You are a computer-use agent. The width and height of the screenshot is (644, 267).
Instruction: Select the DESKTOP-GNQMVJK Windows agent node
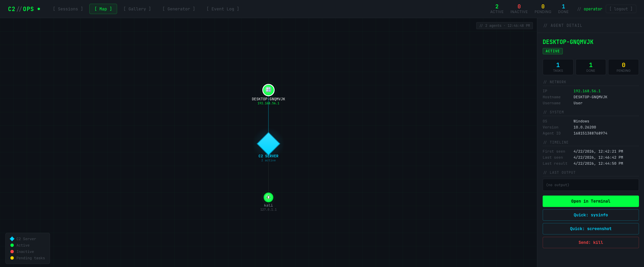[268, 90]
